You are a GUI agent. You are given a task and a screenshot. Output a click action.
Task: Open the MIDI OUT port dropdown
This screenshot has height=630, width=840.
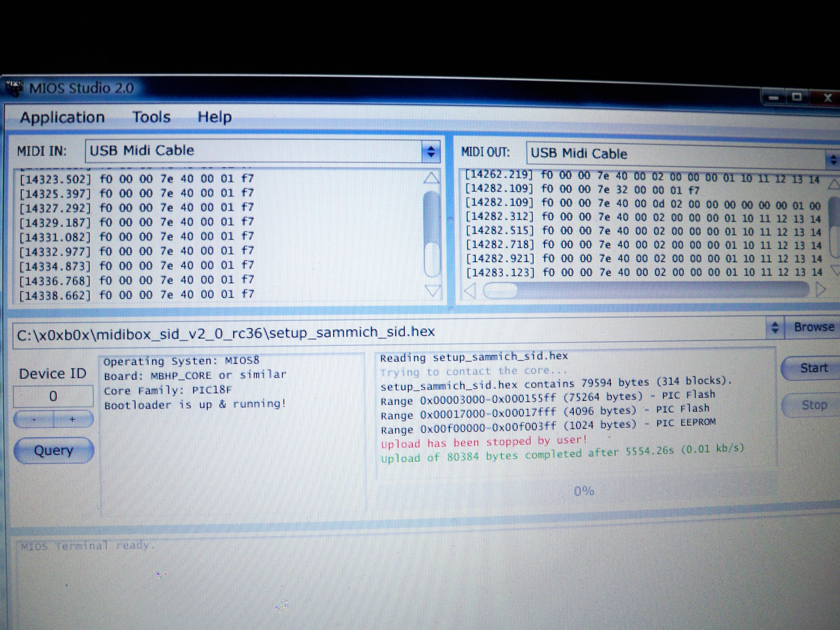tap(833, 159)
